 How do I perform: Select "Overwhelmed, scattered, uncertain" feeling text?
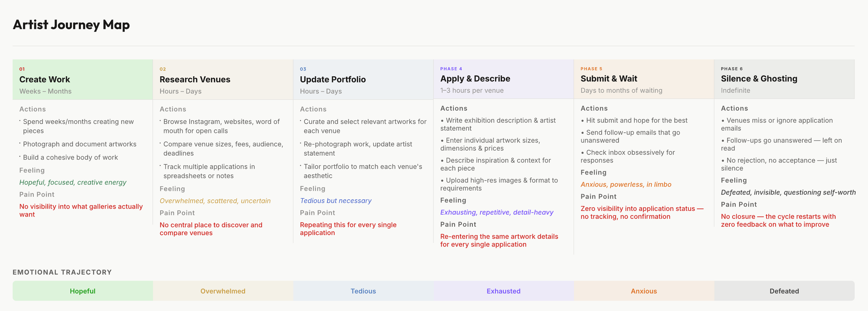click(215, 201)
